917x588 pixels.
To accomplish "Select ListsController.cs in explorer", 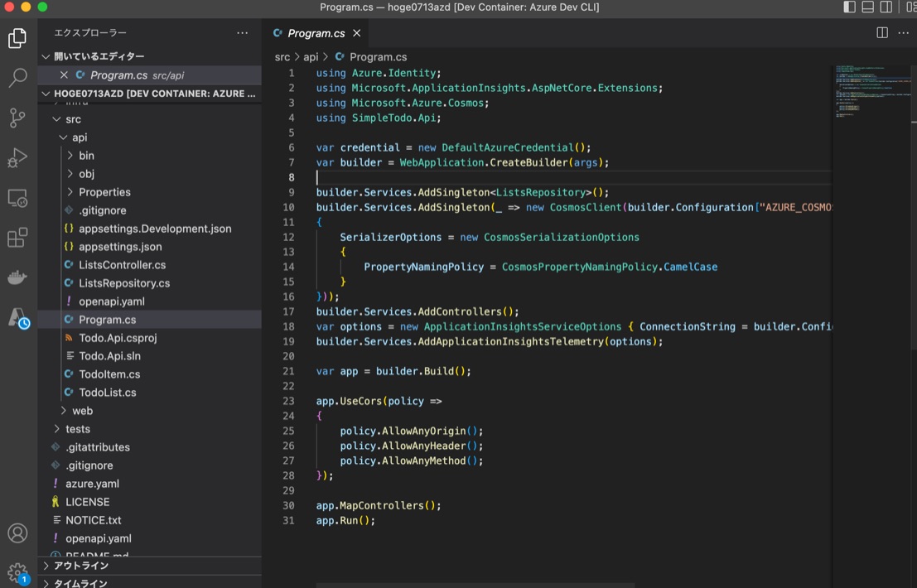I will tap(126, 264).
